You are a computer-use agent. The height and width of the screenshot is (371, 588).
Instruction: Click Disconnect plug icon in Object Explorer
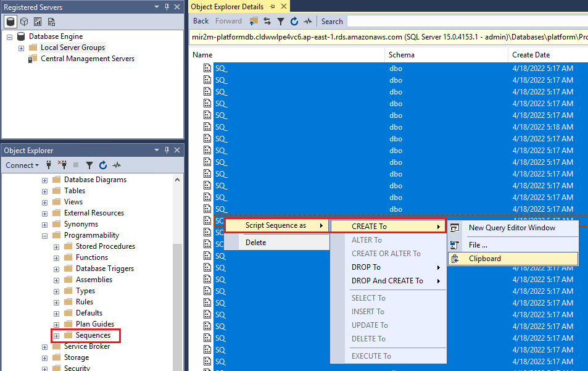click(62, 165)
